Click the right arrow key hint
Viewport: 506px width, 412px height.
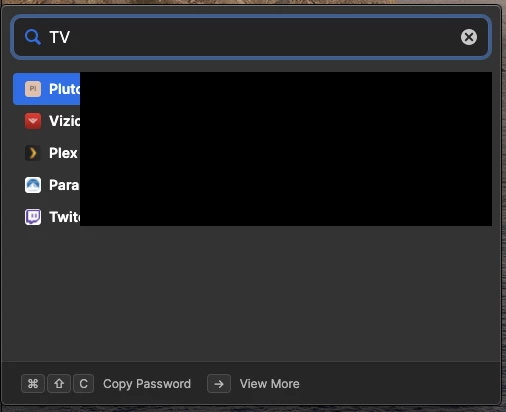click(x=219, y=384)
